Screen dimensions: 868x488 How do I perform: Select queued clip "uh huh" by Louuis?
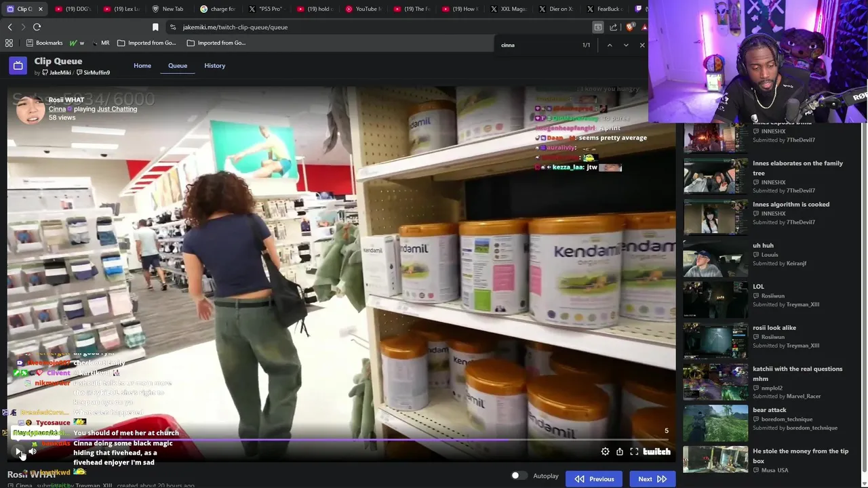(x=772, y=259)
